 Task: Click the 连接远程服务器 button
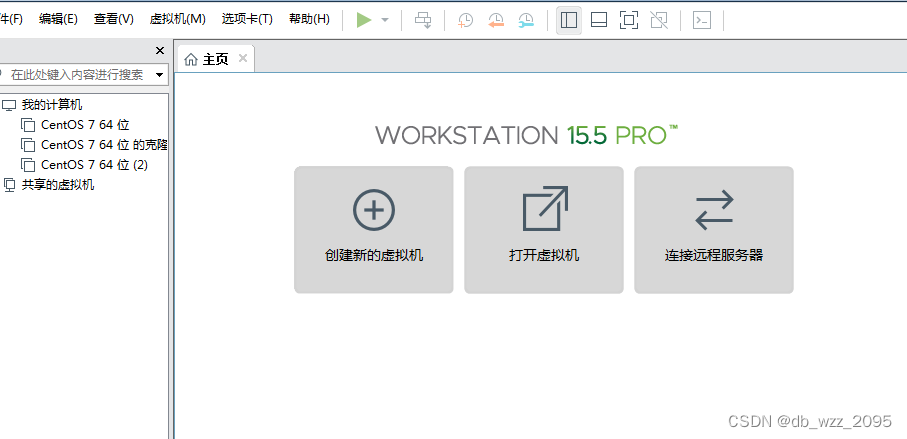click(x=714, y=230)
